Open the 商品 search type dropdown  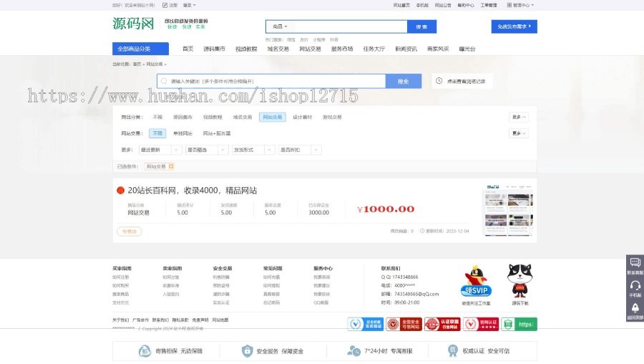(x=280, y=27)
